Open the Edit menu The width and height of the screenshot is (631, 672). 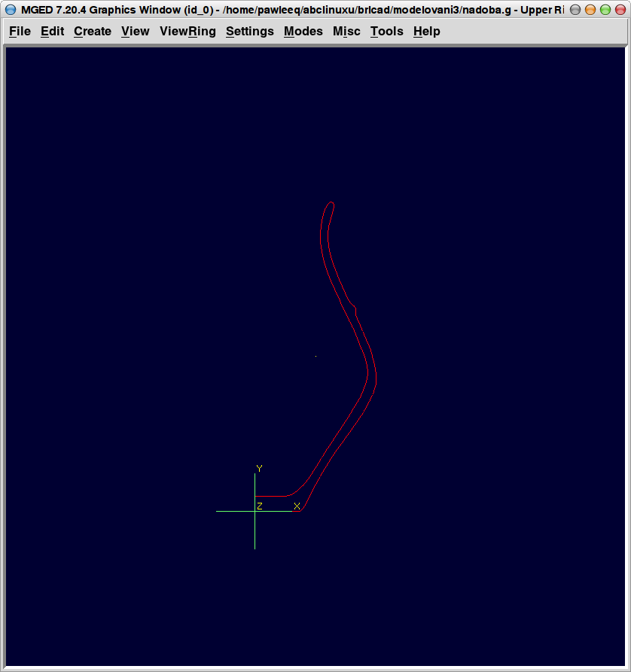[52, 32]
